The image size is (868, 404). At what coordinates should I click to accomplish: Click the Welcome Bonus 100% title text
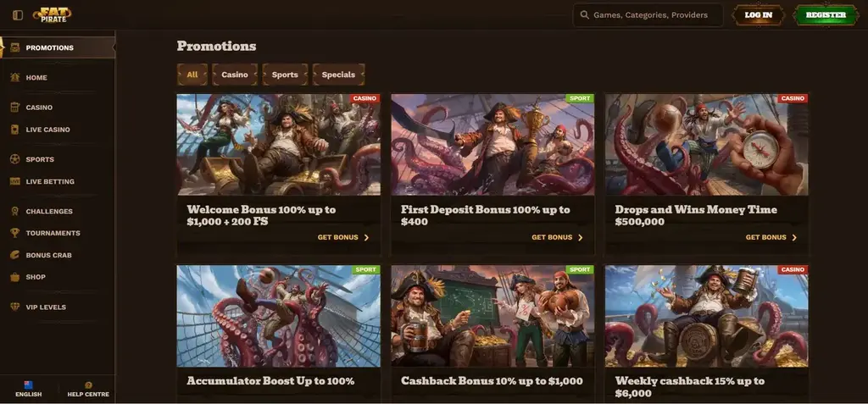(x=261, y=215)
